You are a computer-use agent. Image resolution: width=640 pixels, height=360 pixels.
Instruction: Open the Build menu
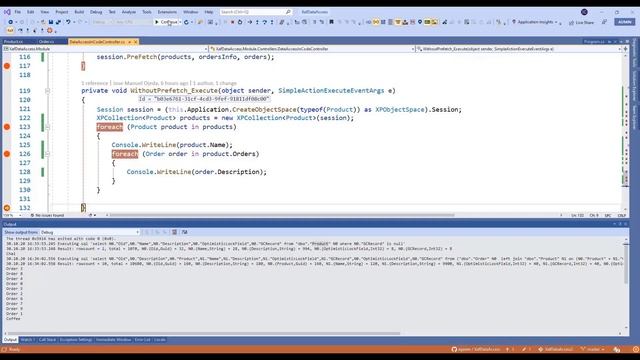point(79,12)
